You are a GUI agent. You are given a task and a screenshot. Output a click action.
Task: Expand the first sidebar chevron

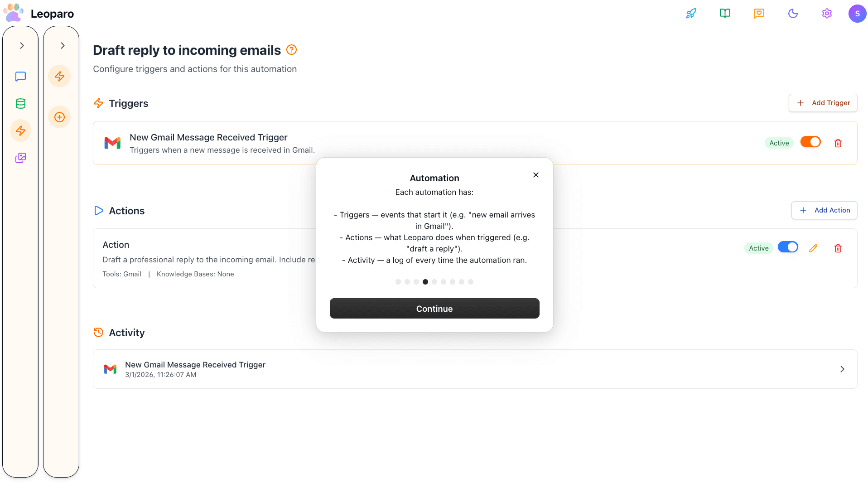[22, 46]
